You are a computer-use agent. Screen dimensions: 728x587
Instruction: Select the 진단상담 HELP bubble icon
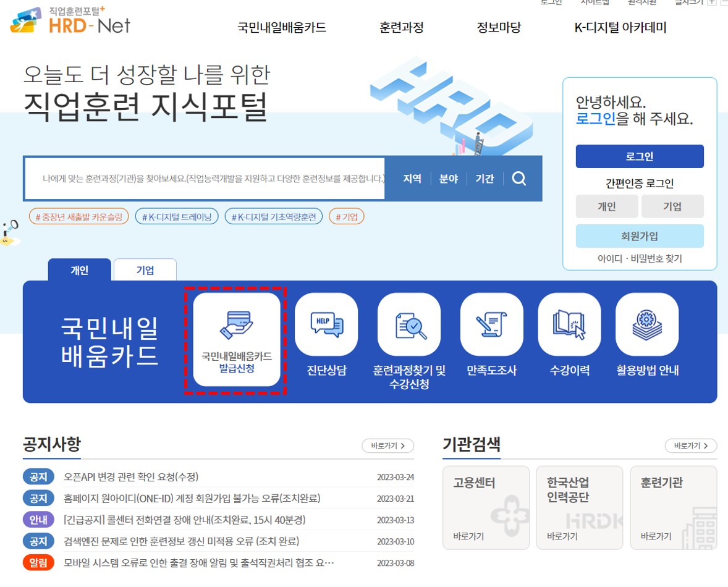[x=326, y=323]
